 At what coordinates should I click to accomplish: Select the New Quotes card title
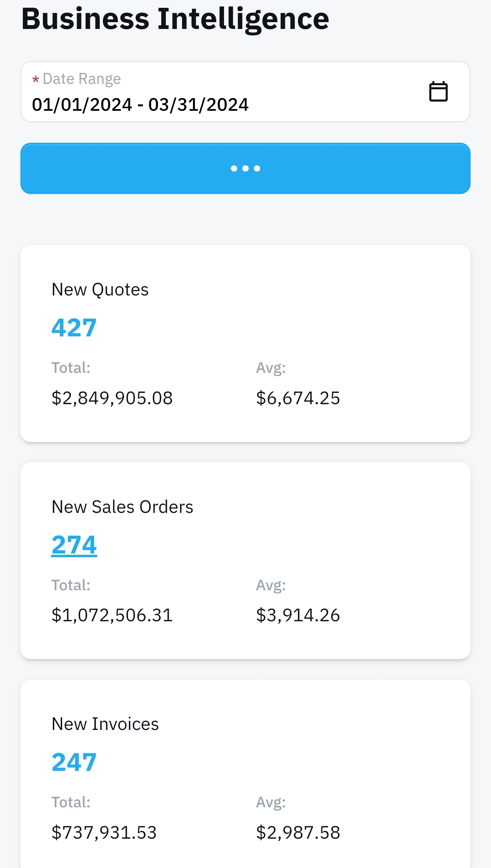pyautogui.click(x=100, y=290)
